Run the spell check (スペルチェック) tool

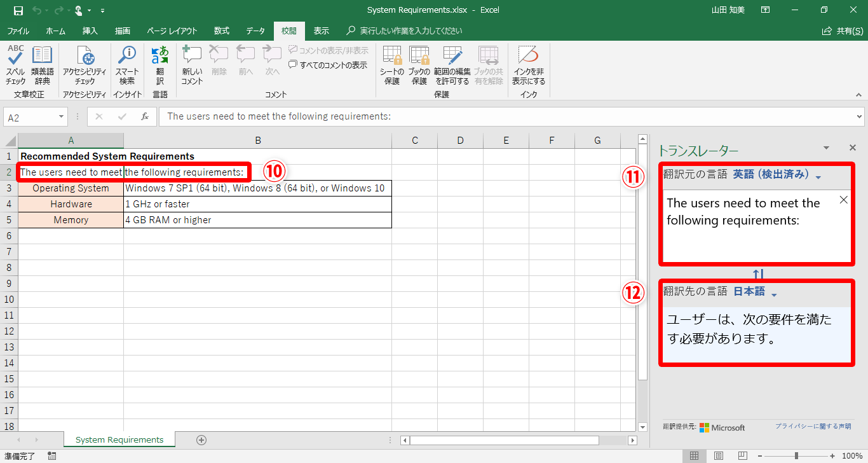point(16,65)
